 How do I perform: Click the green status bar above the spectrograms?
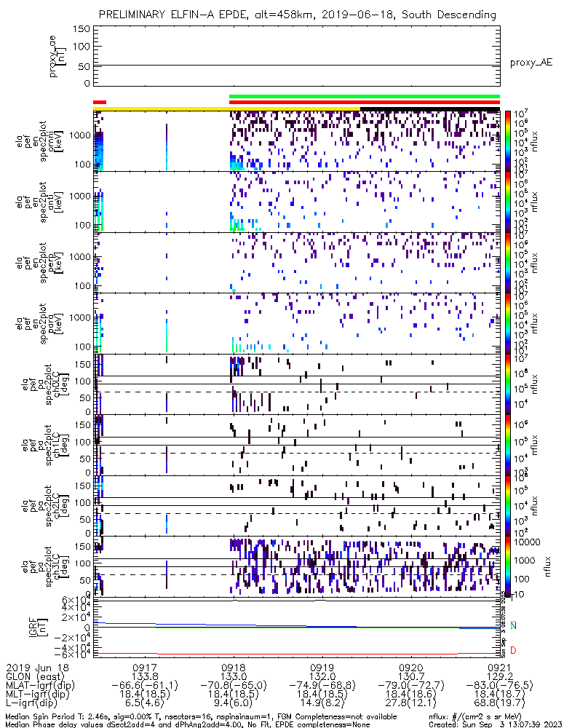click(x=365, y=97)
